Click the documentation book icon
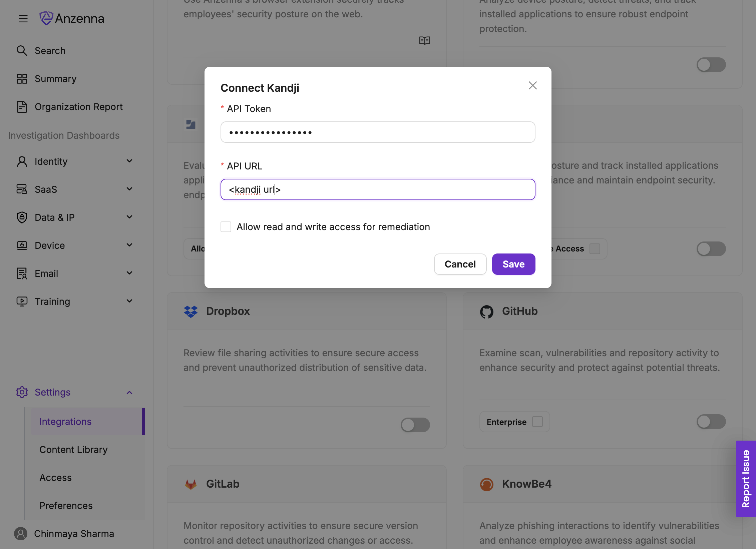 click(x=424, y=40)
